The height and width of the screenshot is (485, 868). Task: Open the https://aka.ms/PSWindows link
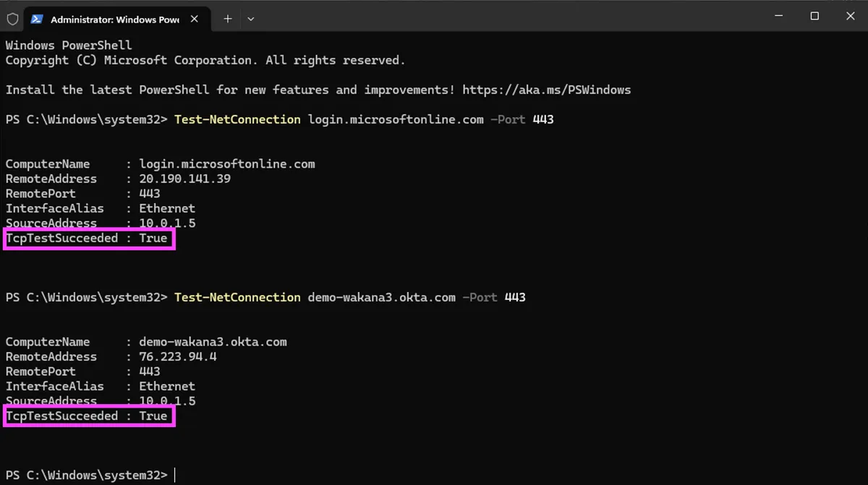(x=546, y=90)
